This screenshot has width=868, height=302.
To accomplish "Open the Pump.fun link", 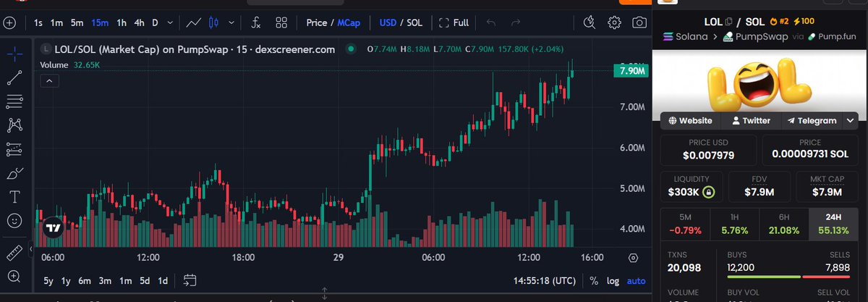I will click(x=830, y=36).
